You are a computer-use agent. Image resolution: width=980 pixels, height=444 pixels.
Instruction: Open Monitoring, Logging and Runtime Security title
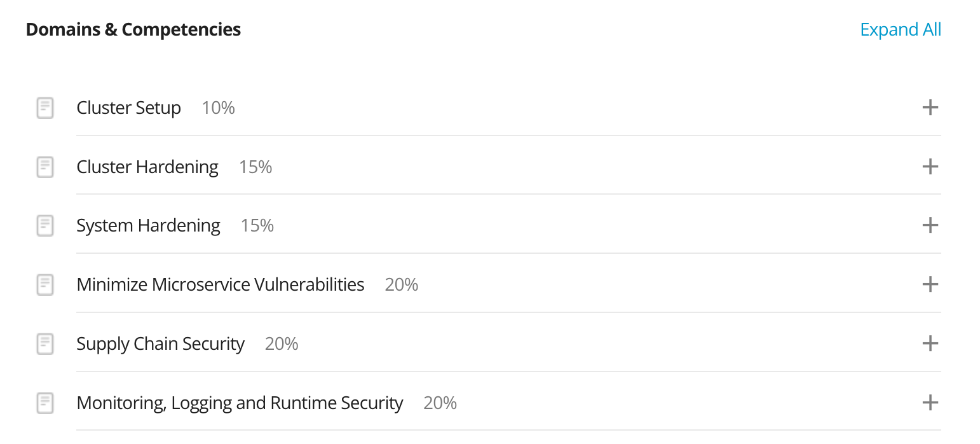240,403
